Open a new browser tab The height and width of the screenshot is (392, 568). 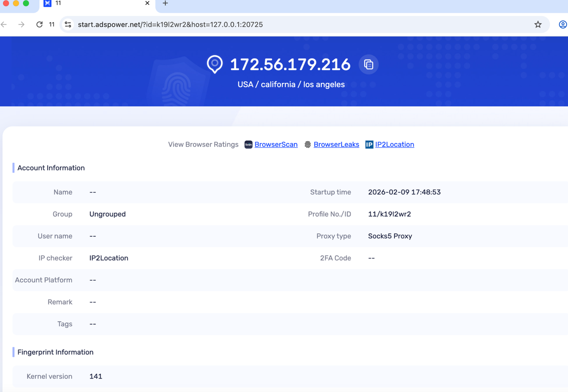[165, 4]
